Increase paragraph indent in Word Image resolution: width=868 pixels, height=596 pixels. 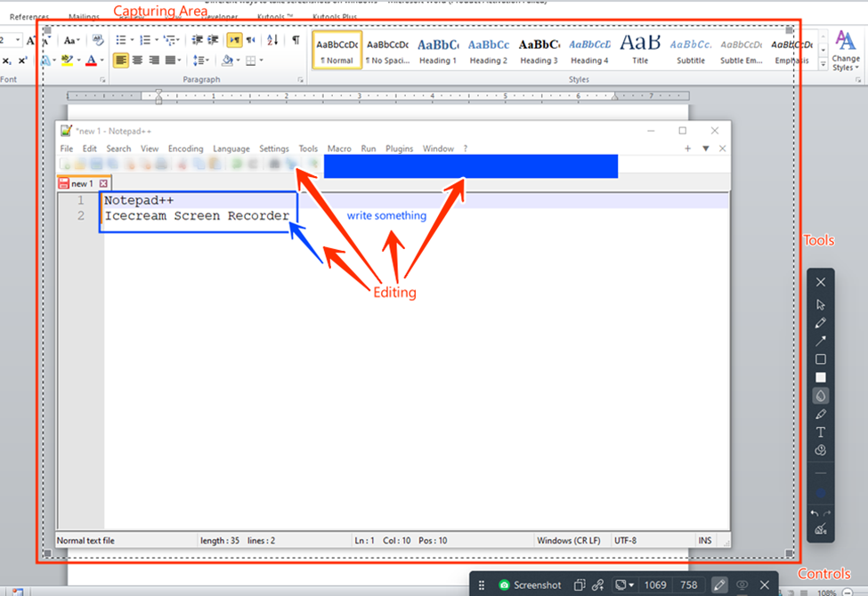213,40
